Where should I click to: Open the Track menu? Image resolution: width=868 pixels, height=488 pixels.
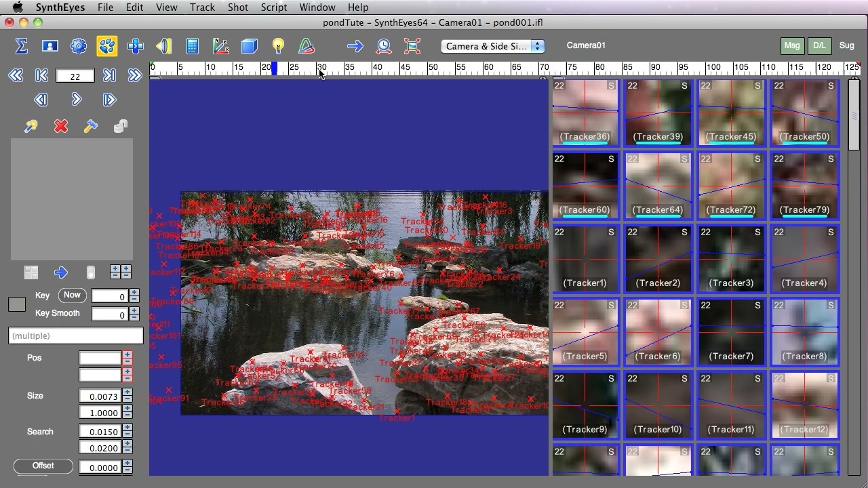click(x=202, y=7)
